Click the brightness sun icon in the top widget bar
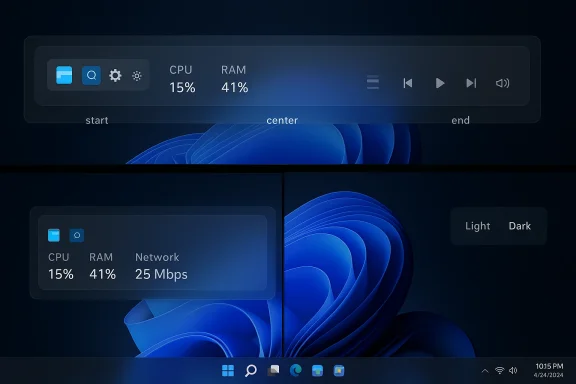The height and width of the screenshot is (384, 576). 137,76
